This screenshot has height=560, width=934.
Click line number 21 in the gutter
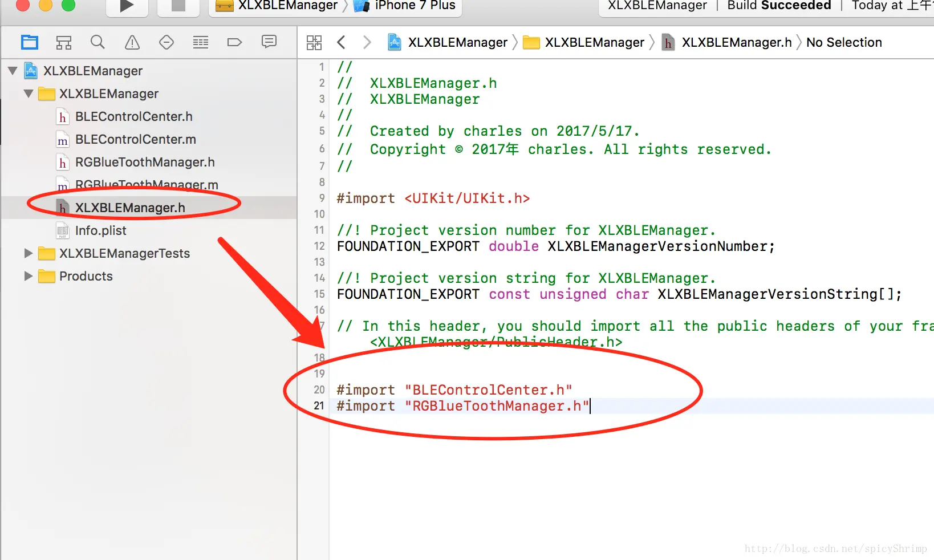click(319, 406)
